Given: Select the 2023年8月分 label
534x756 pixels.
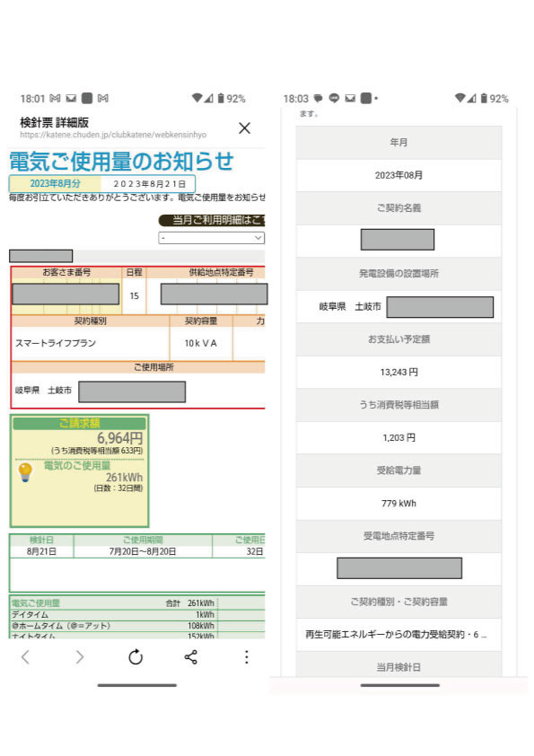Looking at the screenshot, I should pos(55,184).
